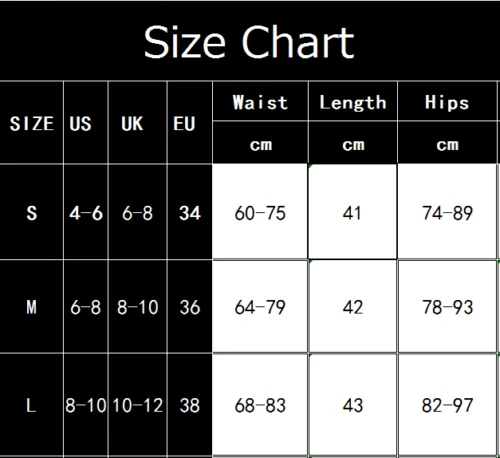
Task: Click US size 4-6 cell
Action: point(86,211)
